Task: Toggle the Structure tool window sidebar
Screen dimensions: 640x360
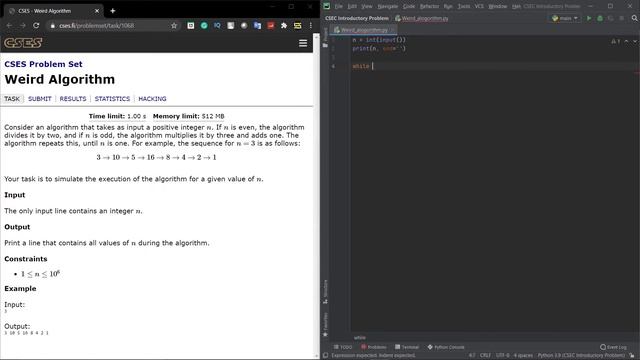Action: [325, 291]
